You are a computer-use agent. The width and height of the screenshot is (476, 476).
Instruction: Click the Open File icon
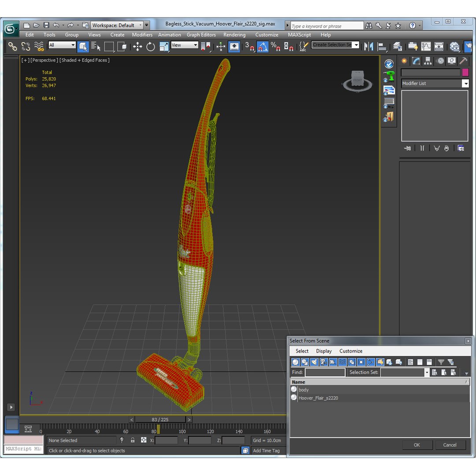(x=37, y=25)
